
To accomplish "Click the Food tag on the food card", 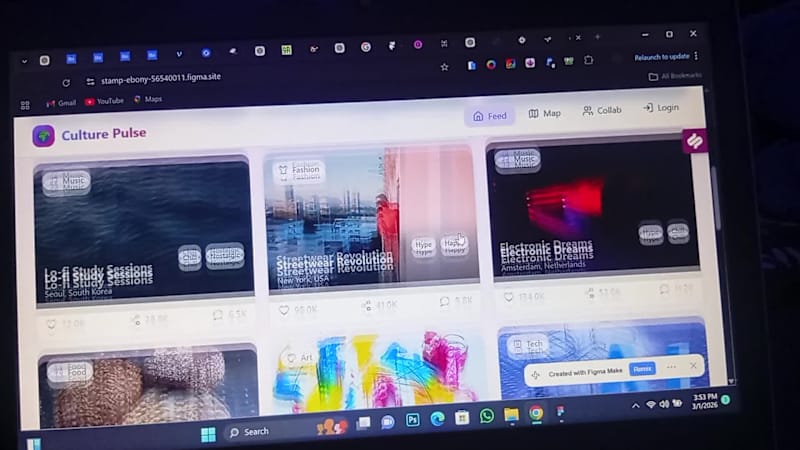I will [70, 371].
